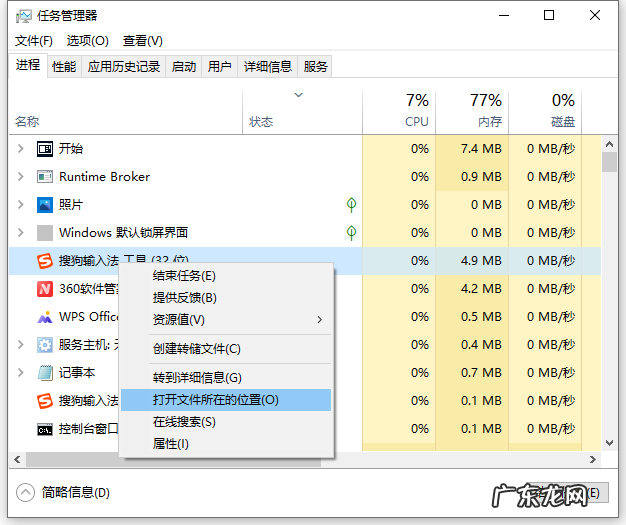Select the Runtime Broker row name
The height and width of the screenshot is (525, 626).
coord(105,177)
